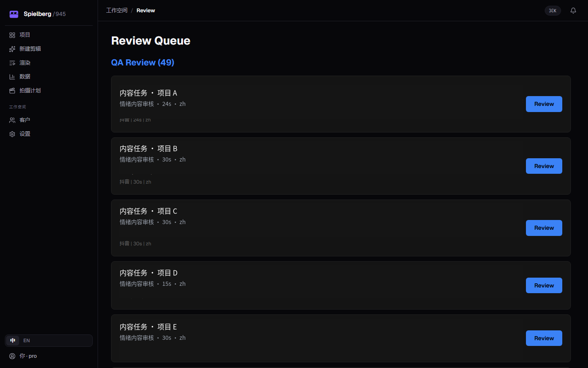588x368 pixels.
Task: Click Review button for 项目 D
Action: (x=544, y=285)
